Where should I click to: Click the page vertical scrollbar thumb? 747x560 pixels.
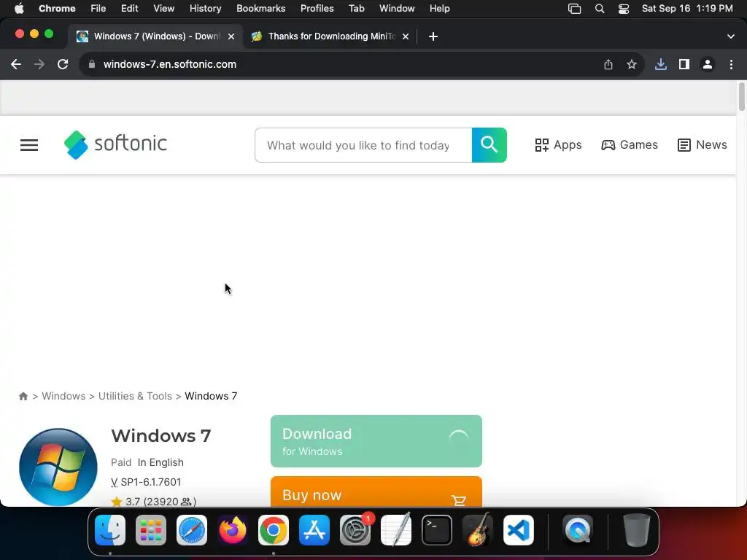coord(741,97)
